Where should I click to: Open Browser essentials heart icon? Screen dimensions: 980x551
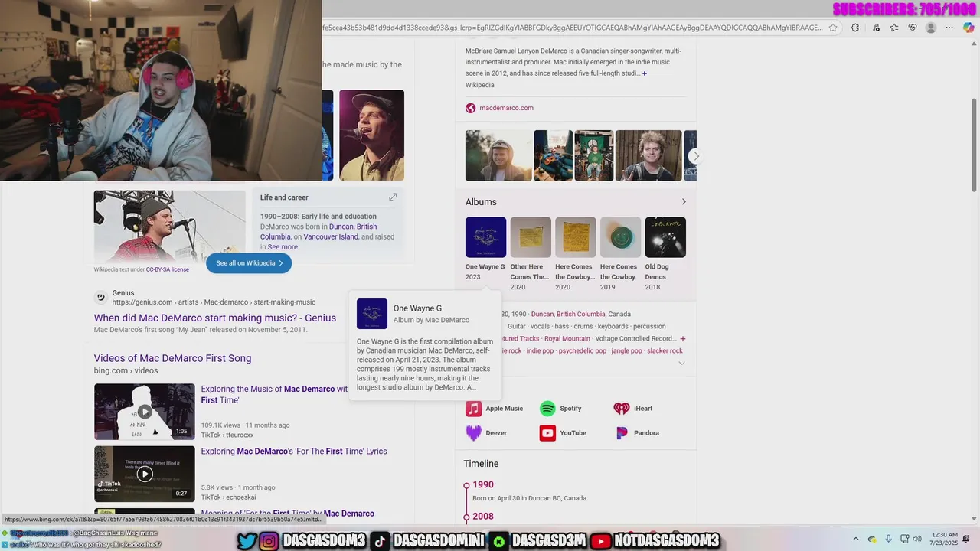click(913, 28)
